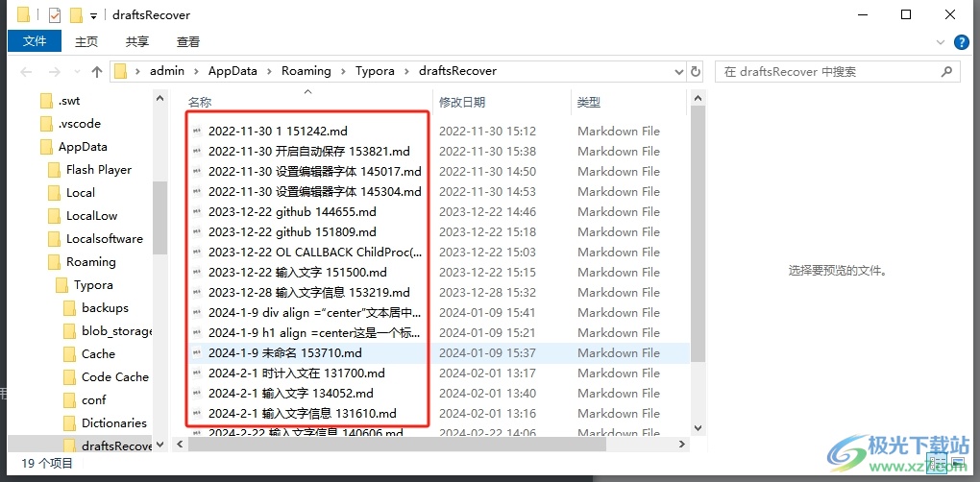Expand address bar history dropdown
This screenshot has width=980, height=482.
679,72
